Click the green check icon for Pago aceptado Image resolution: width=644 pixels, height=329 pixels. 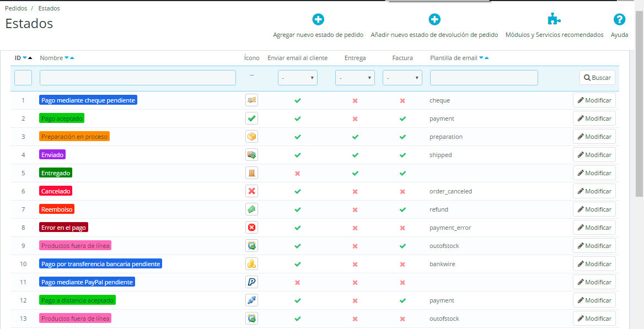[252, 118]
